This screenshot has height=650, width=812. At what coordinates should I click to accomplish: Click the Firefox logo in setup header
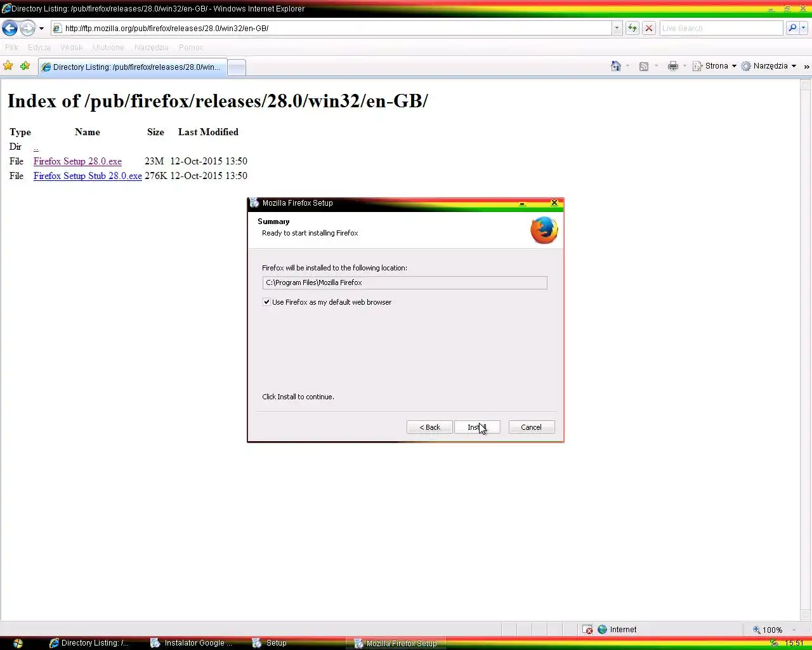[544, 230]
